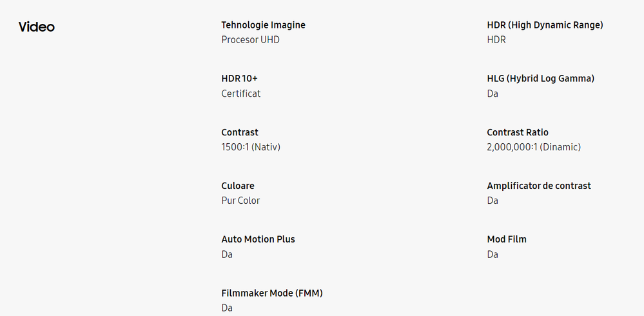644x316 pixels.
Task: Click the 1500:1 (Nativ) value
Action: pyautogui.click(x=251, y=147)
